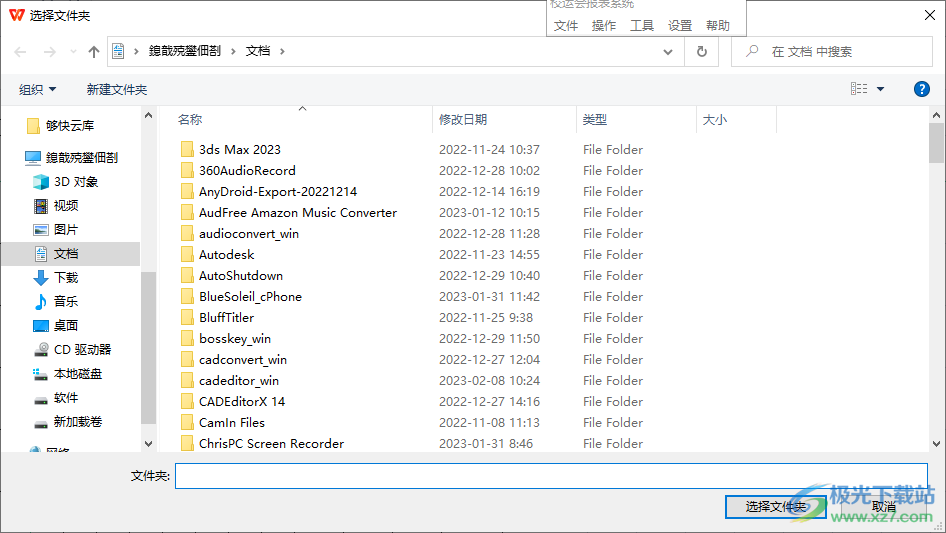Screen dimensions: 946x533
Task: Select 够快云库 in the sidebar
Action: [69, 126]
